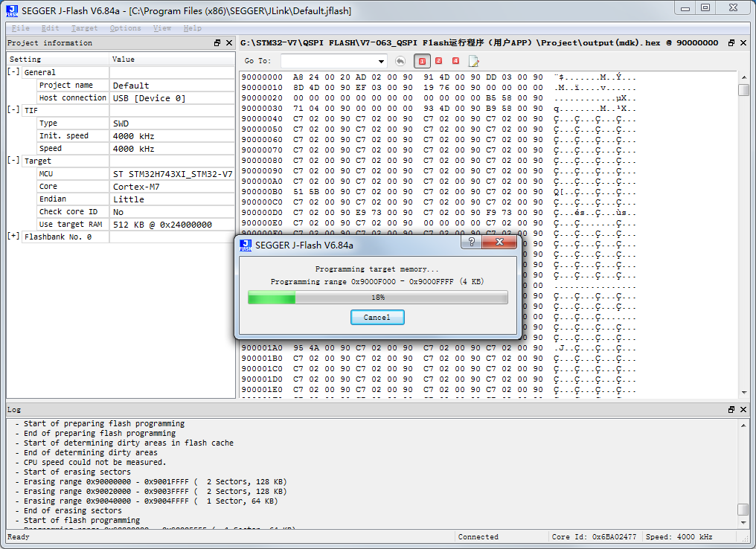
Task: Click the Value column header
Action: pyautogui.click(x=172, y=60)
